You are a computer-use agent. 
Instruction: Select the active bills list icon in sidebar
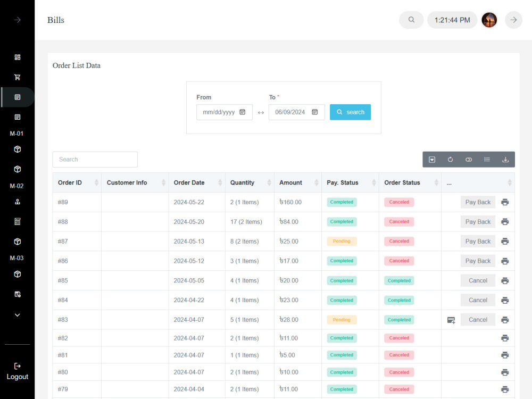(18, 97)
